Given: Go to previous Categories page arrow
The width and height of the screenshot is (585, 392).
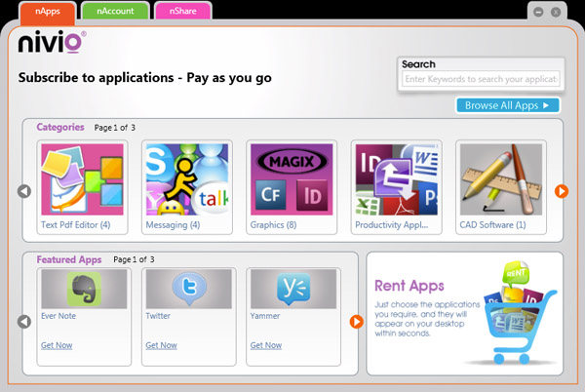Looking at the screenshot, I should pyautogui.click(x=24, y=191).
